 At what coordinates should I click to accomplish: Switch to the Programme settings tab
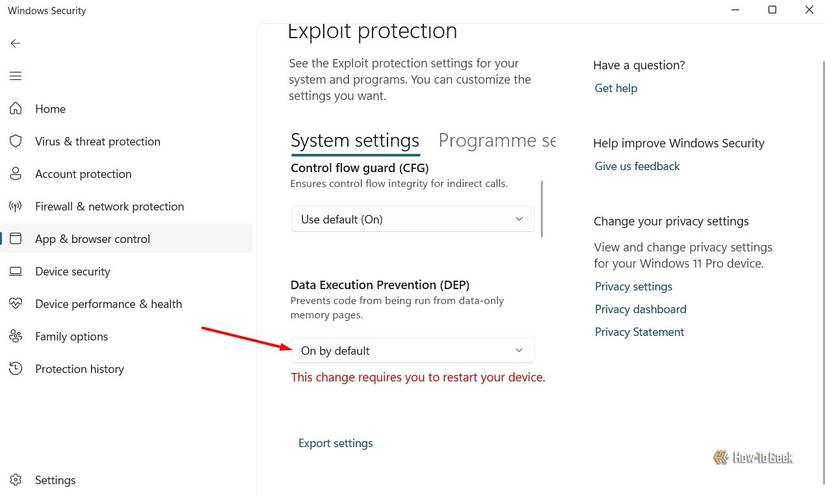[496, 141]
